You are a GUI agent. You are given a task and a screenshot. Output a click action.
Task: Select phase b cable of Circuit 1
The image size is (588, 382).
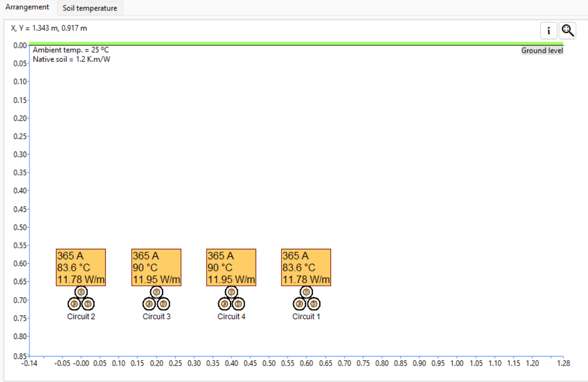click(313, 303)
